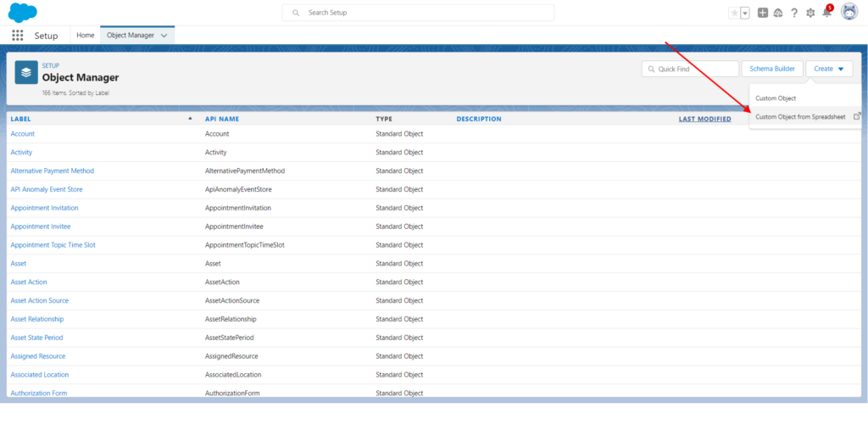This screenshot has height=447, width=868.
Task: Sort by the Label column header
Action: 21,119
